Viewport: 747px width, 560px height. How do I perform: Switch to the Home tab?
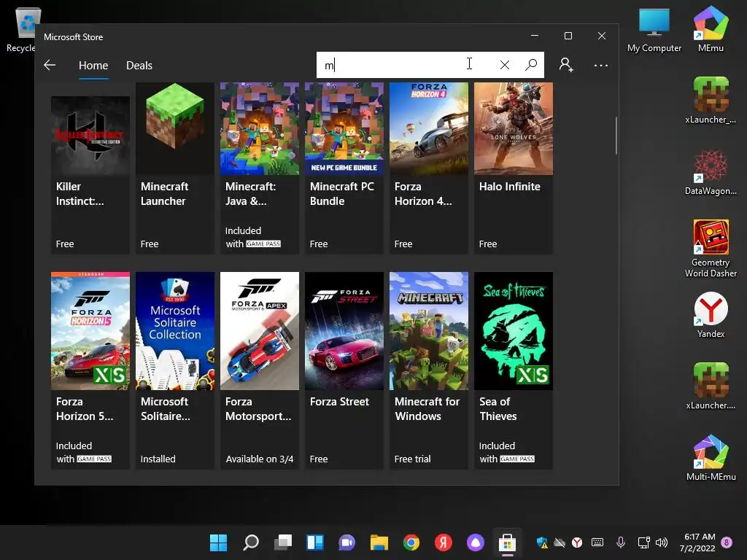pyautogui.click(x=93, y=65)
